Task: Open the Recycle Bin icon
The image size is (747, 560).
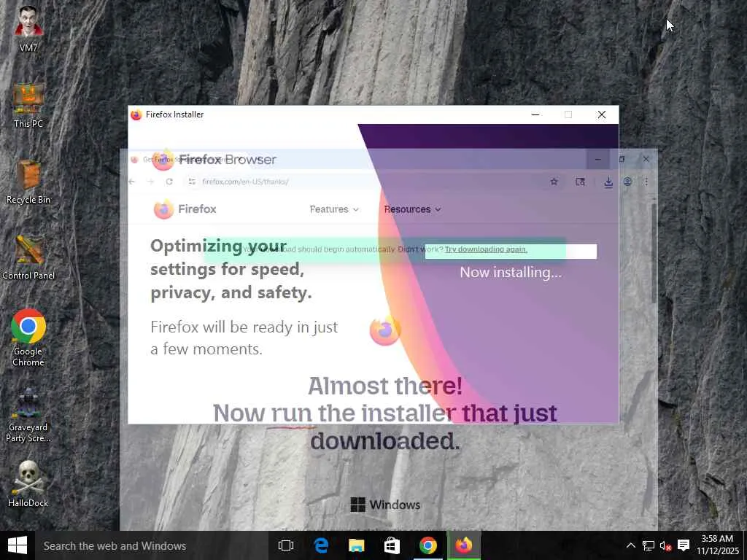Action: (x=28, y=182)
